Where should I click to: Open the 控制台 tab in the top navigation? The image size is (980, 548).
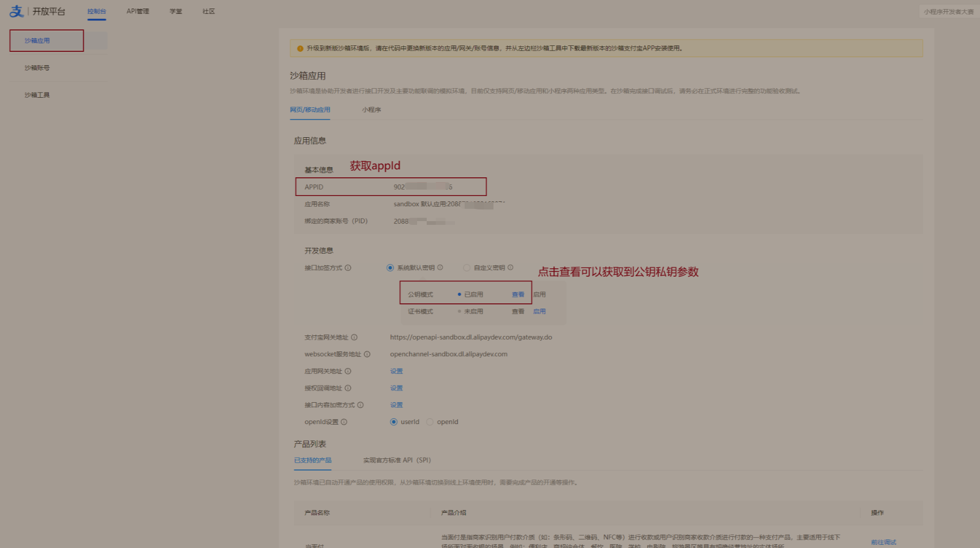97,11
